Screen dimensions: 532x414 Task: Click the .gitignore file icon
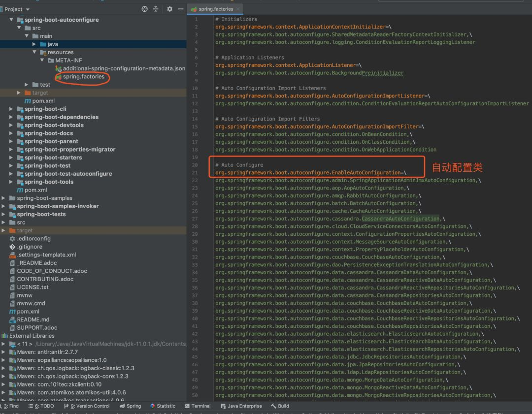coord(12,247)
